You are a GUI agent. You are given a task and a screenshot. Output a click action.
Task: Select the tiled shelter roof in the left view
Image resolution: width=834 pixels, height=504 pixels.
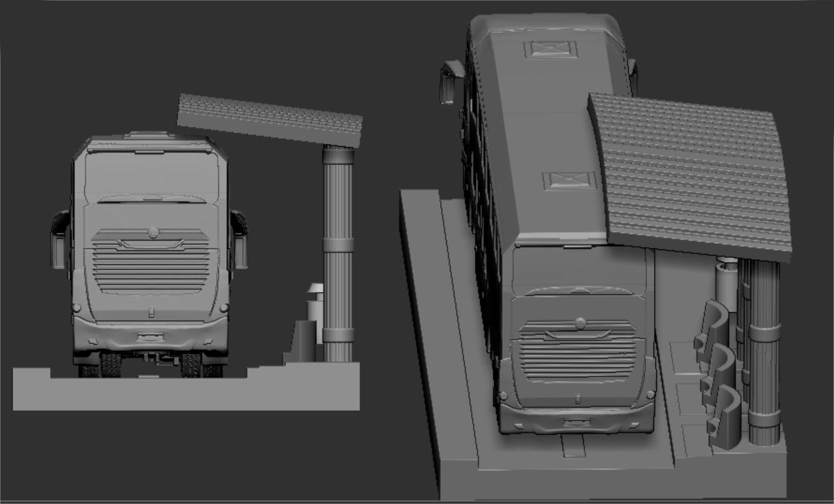coord(270,121)
